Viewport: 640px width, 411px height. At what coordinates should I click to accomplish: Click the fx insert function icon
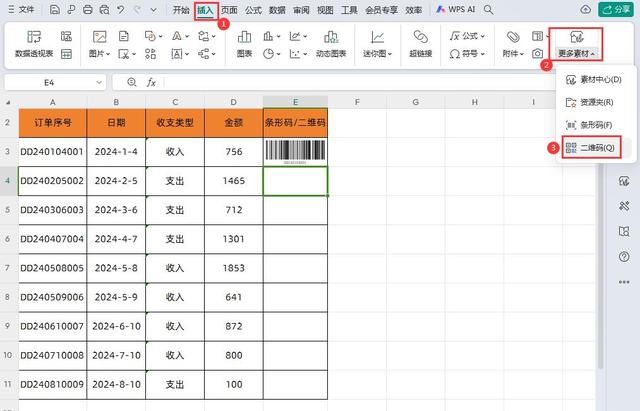[151, 82]
